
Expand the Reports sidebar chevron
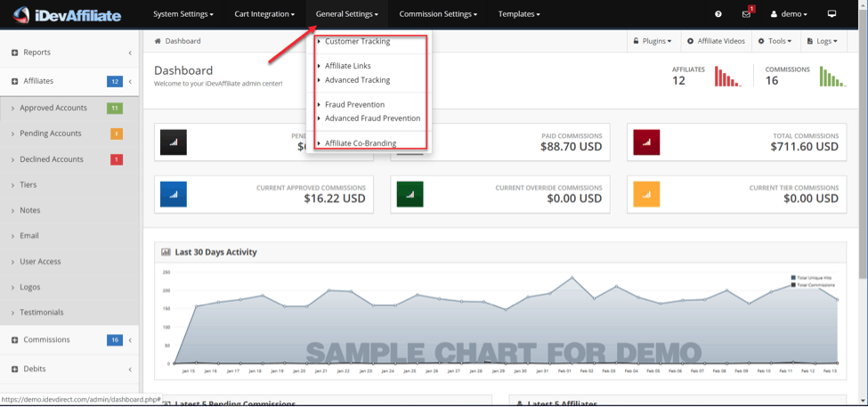(x=130, y=53)
